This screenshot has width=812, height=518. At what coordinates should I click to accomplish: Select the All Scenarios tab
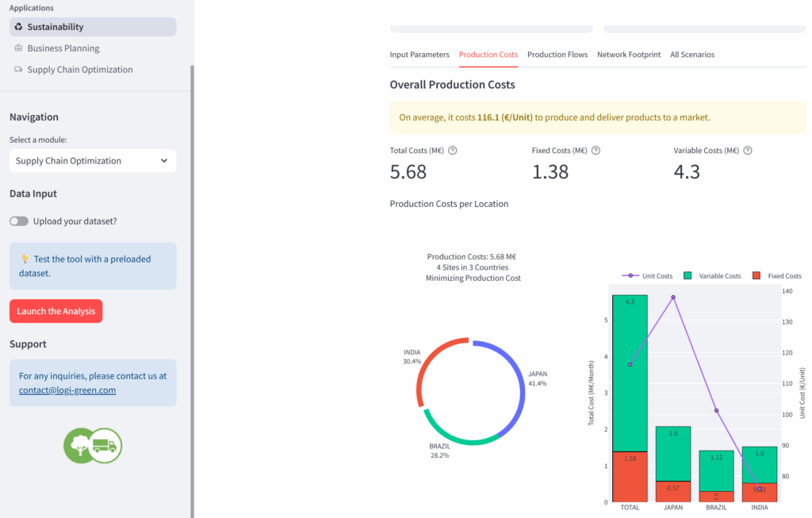click(692, 55)
